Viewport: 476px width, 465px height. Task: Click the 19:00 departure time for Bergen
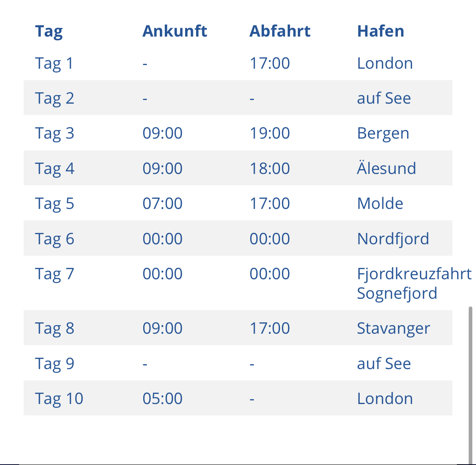click(x=269, y=133)
